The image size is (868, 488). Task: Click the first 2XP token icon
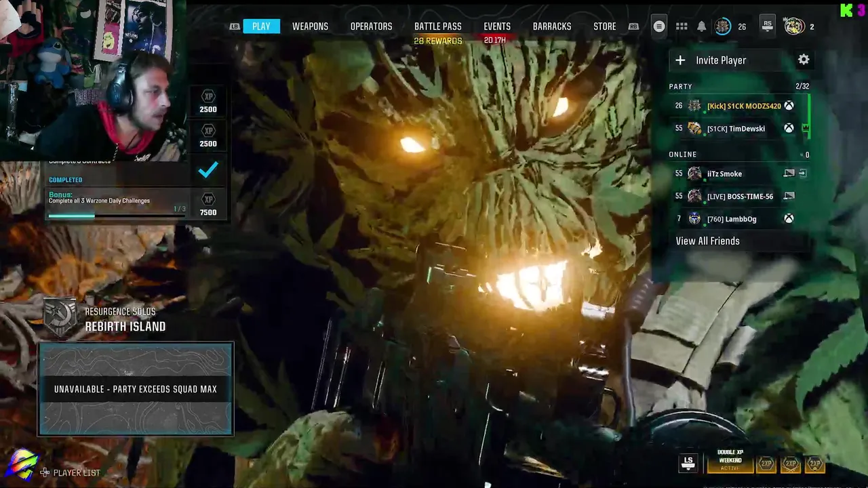[766, 464]
